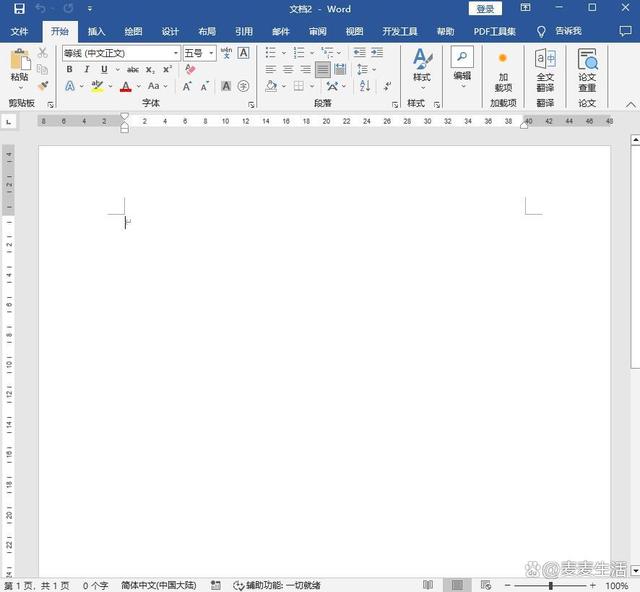The width and height of the screenshot is (640, 592).
Task: Expand the 样式 styles gallery
Action: 422,69
